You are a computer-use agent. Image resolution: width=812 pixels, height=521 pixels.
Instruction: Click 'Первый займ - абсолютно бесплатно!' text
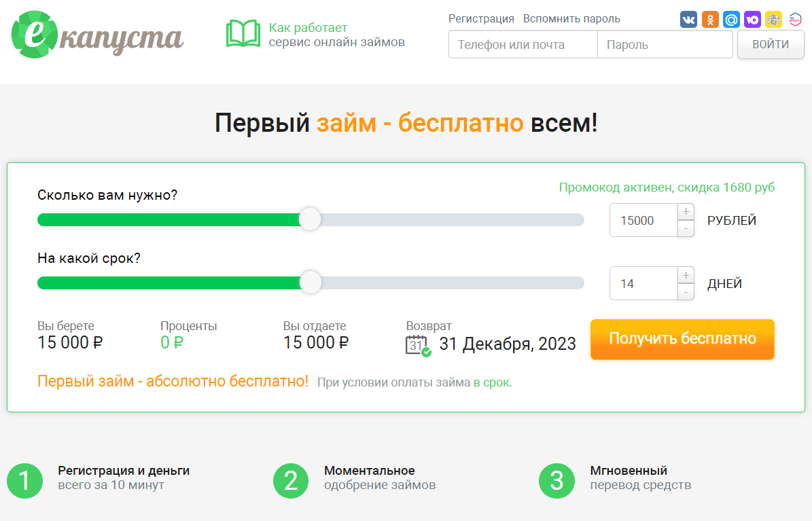click(173, 381)
